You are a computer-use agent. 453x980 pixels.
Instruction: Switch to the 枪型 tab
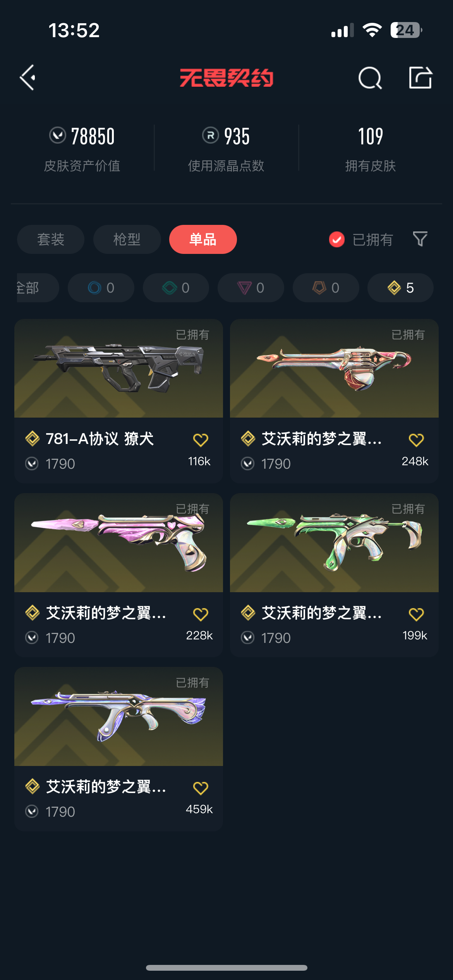point(127,239)
